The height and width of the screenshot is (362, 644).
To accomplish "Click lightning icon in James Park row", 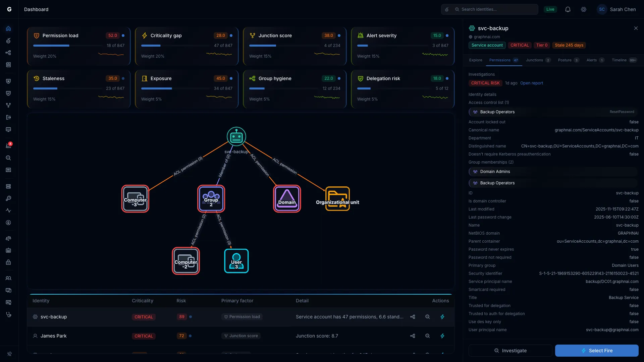I will [x=442, y=336].
